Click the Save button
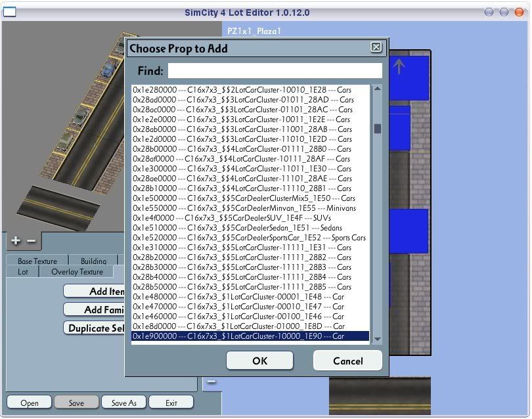Image resolution: width=532 pixels, height=419 pixels. pyautogui.click(x=76, y=403)
